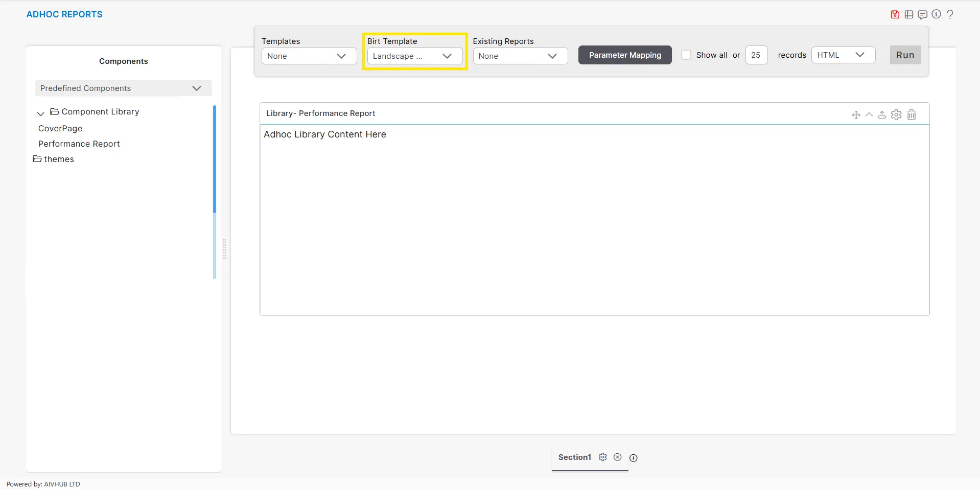Collapse the Performance Report widget with chevron
This screenshot has height=489, width=980.
(x=869, y=115)
